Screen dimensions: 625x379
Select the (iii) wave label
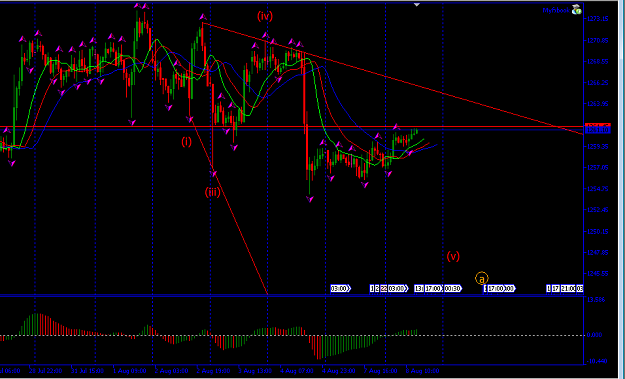click(x=212, y=192)
